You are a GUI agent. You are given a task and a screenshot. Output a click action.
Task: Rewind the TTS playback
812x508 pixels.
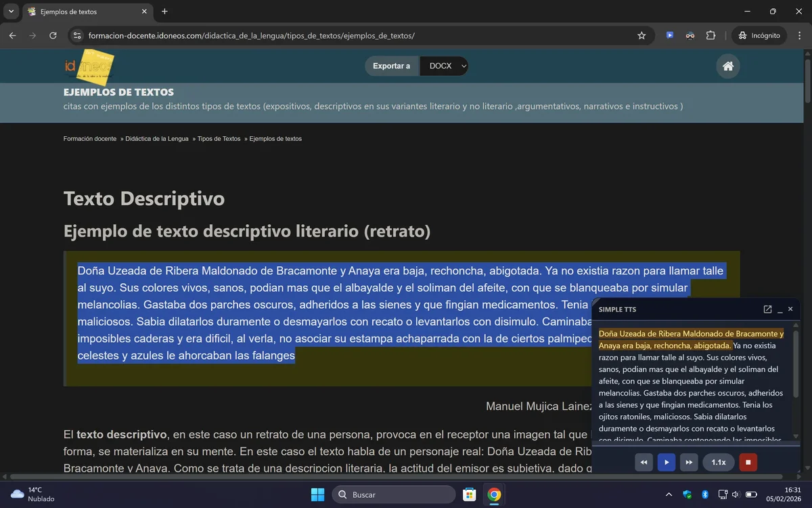[644, 462]
